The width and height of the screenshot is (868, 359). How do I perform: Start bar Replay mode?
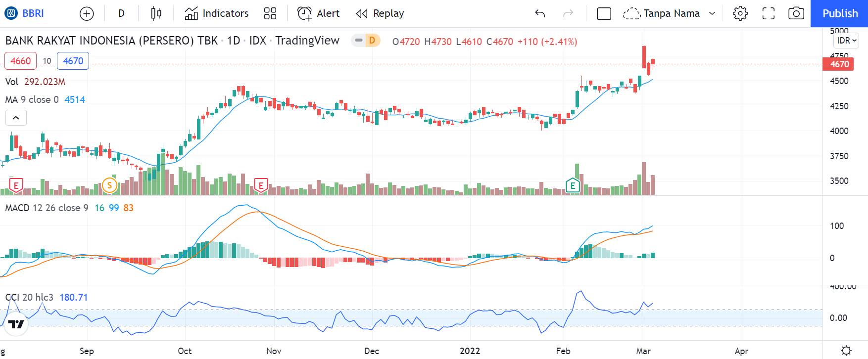pos(380,13)
